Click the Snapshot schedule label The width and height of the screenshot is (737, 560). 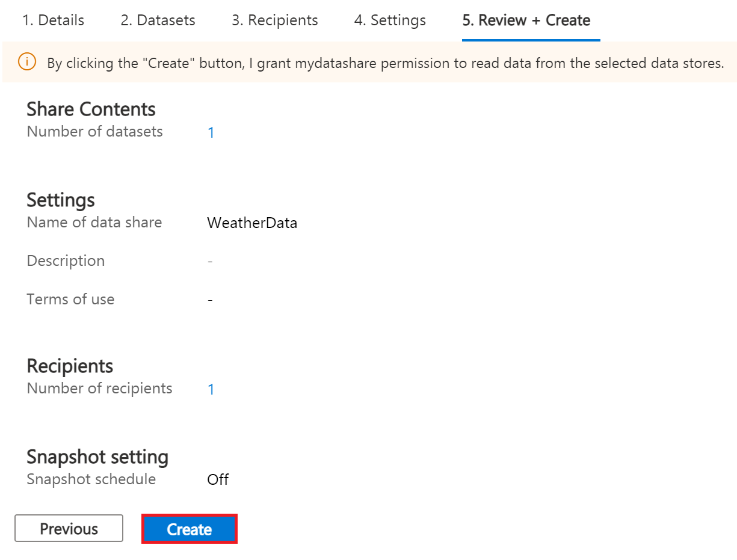coord(91,479)
